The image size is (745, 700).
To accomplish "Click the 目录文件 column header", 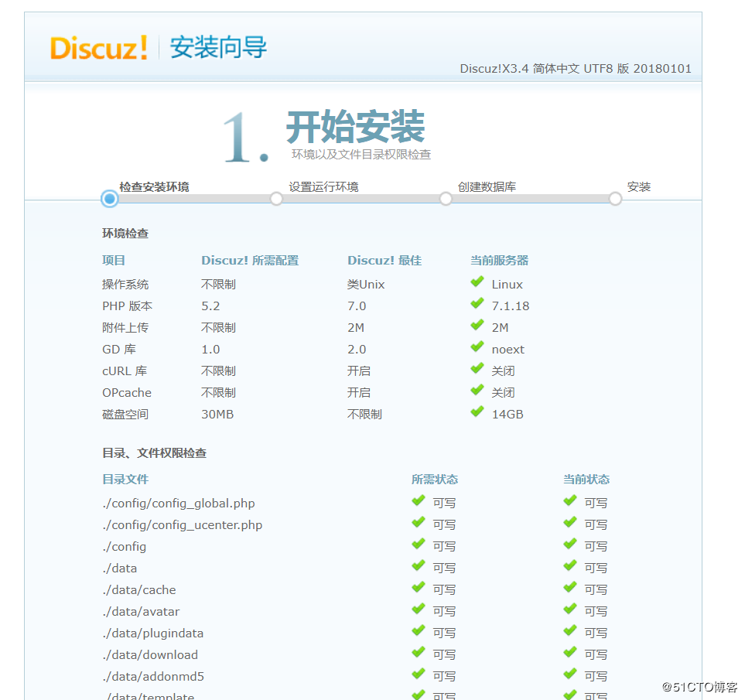I will coord(125,480).
